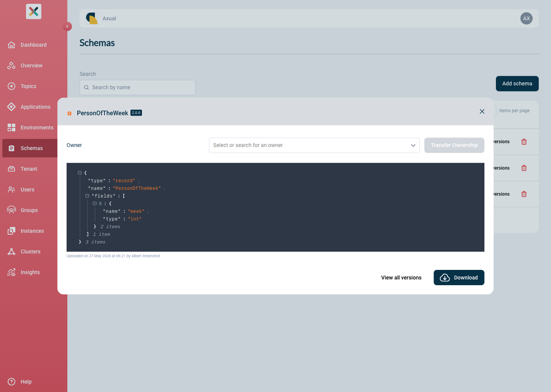Screen dimensions: 551x392
Task: Focus the Search by name field
Action: (137, 87)
